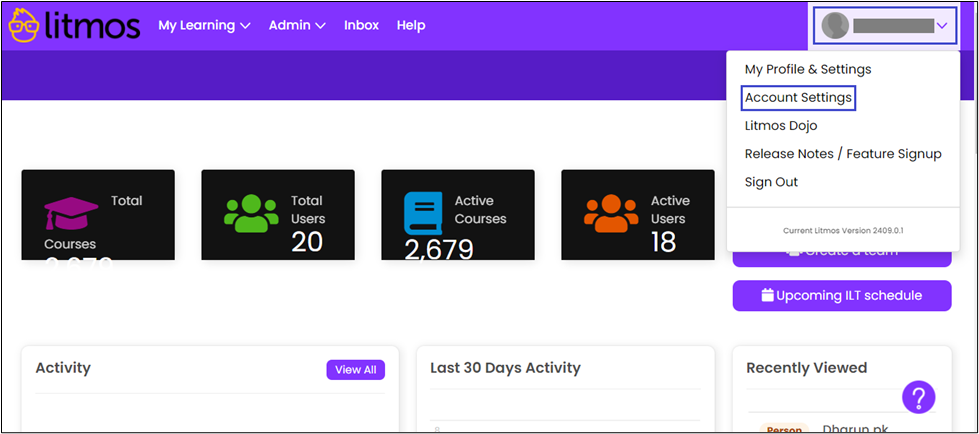Expand the My Learning dropdown menu
This screenshot has width=979, height=434.
click(204, 25)
